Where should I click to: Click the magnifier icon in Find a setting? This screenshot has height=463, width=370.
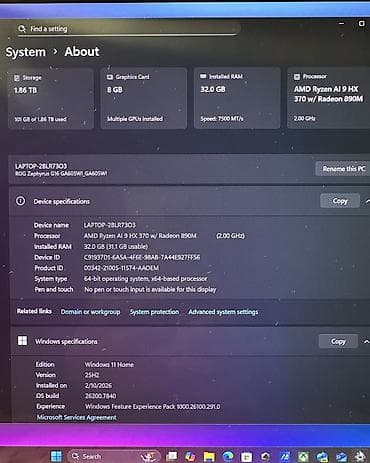tap(22, 29)
